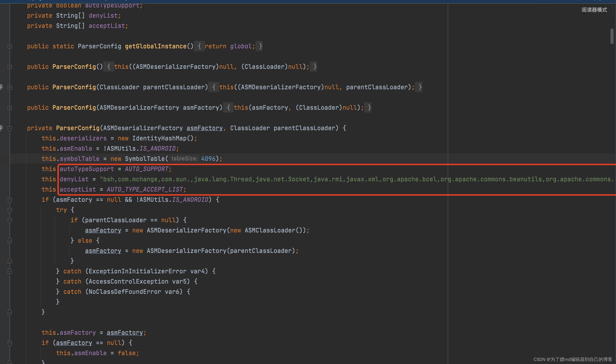Click 'private String[] denyList' field declaration

74,15
